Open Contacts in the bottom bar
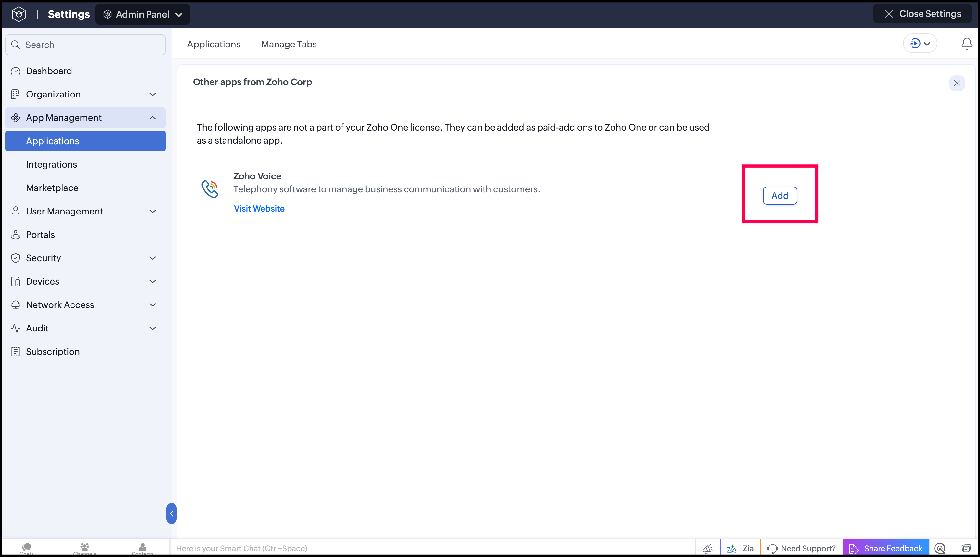 coord(142,548)
